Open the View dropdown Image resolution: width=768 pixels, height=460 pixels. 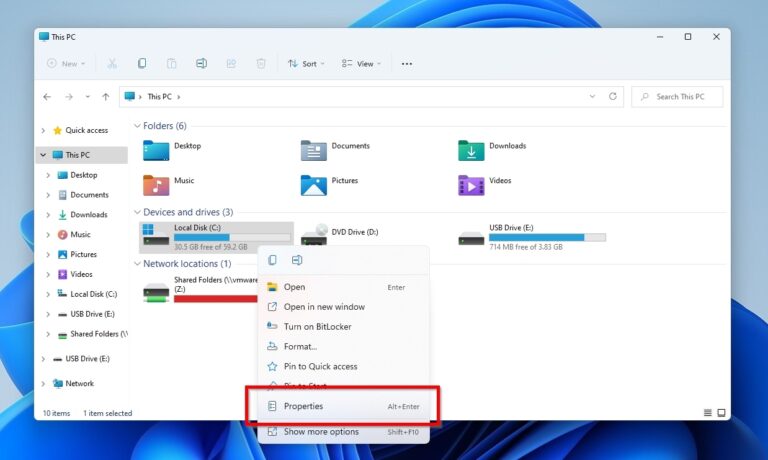361,64
